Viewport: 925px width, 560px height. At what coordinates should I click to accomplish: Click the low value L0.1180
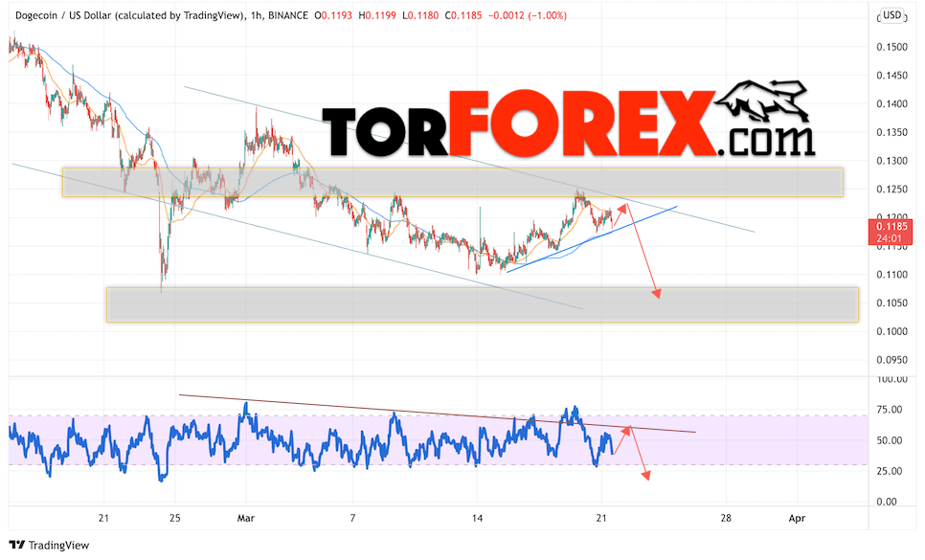[x=420, y=15]
